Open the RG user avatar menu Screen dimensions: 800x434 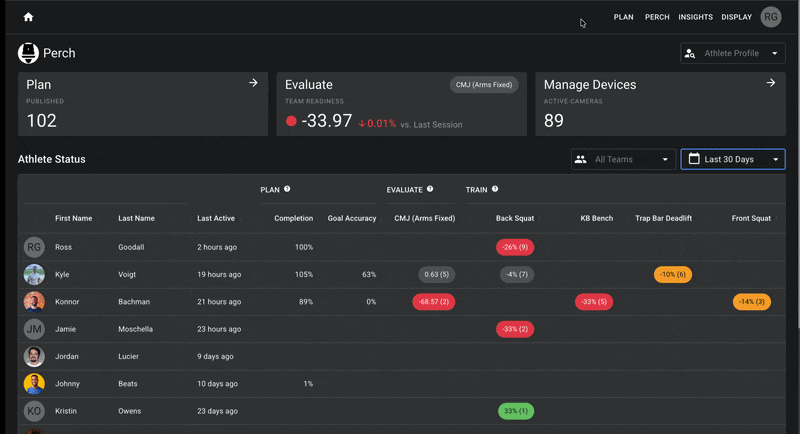pyautogui.click(x=771, y=17)
